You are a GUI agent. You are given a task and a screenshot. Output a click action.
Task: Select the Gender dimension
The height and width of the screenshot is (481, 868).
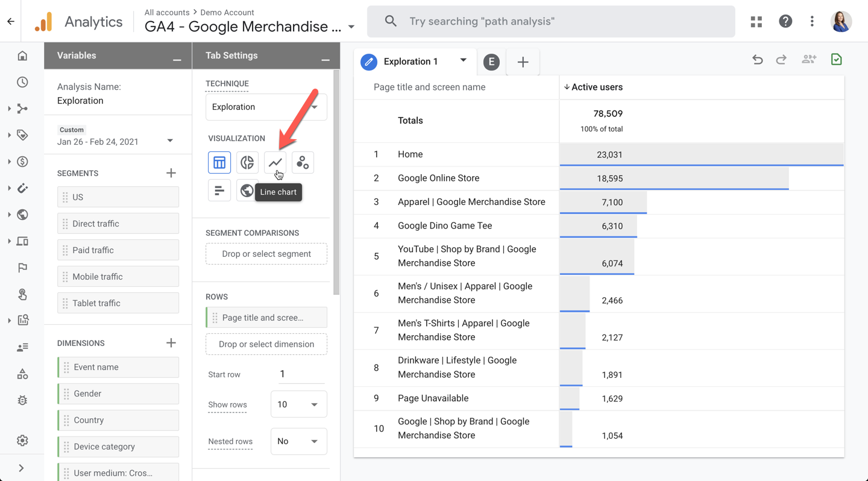[x=118, y=394]
